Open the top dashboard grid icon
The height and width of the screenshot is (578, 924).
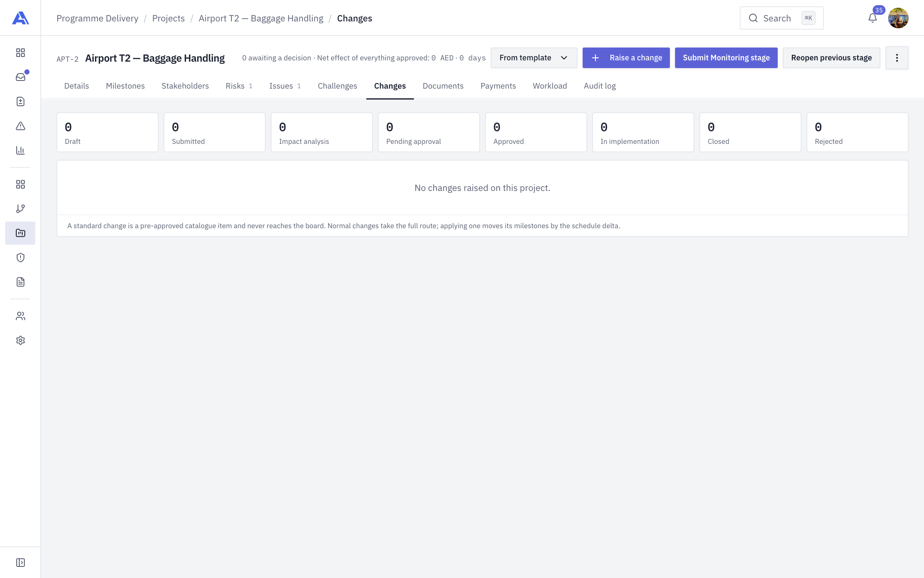20,53
